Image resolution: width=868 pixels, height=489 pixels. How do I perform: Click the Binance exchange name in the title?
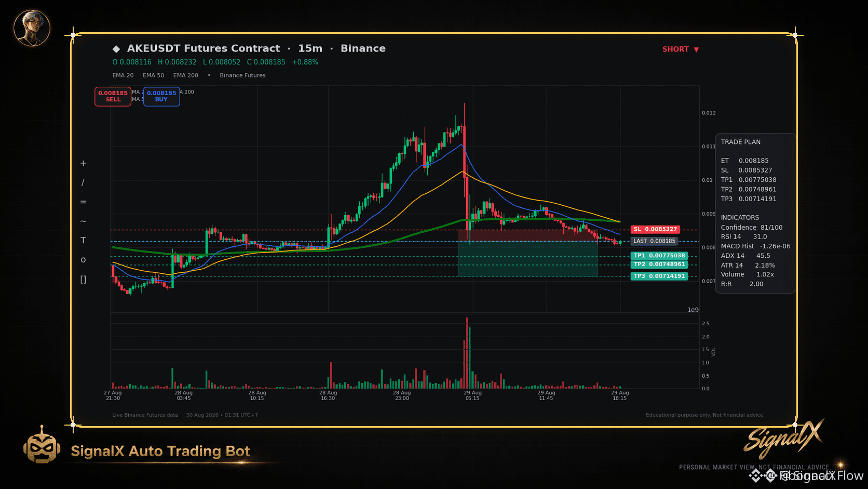click(x=363, y=48)
